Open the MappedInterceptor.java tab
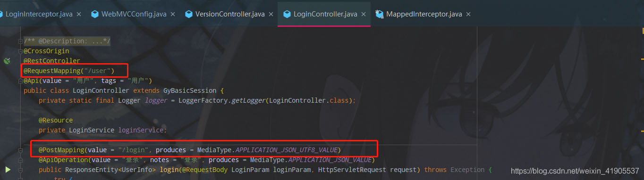This screenshot has height=180, width=644. pos(424,14)
